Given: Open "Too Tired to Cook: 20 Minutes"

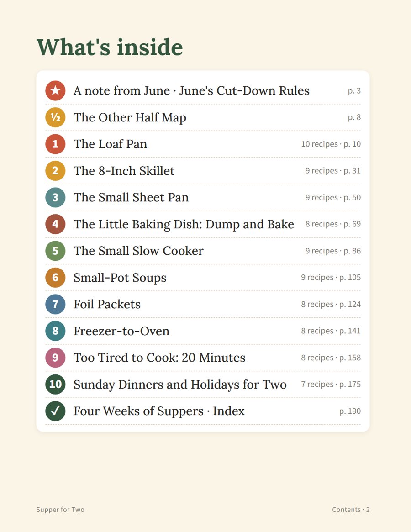Looking at the screenshot, I should click(159, 358).
